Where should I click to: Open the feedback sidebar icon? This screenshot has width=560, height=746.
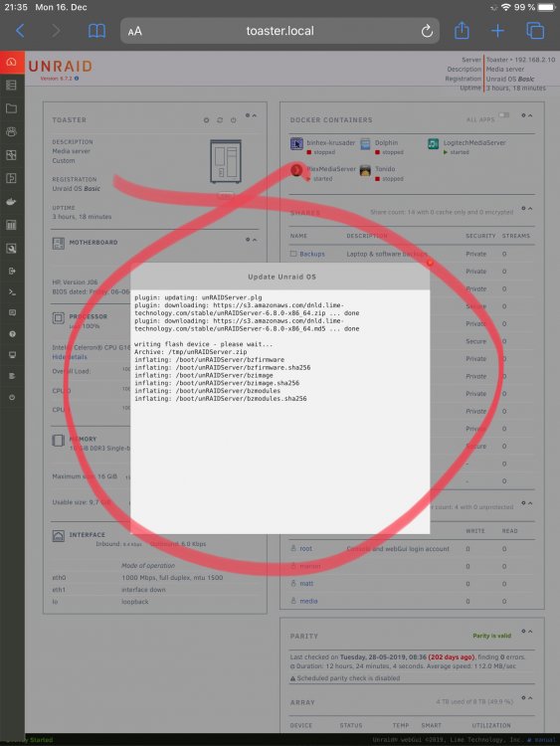point(12,312)
